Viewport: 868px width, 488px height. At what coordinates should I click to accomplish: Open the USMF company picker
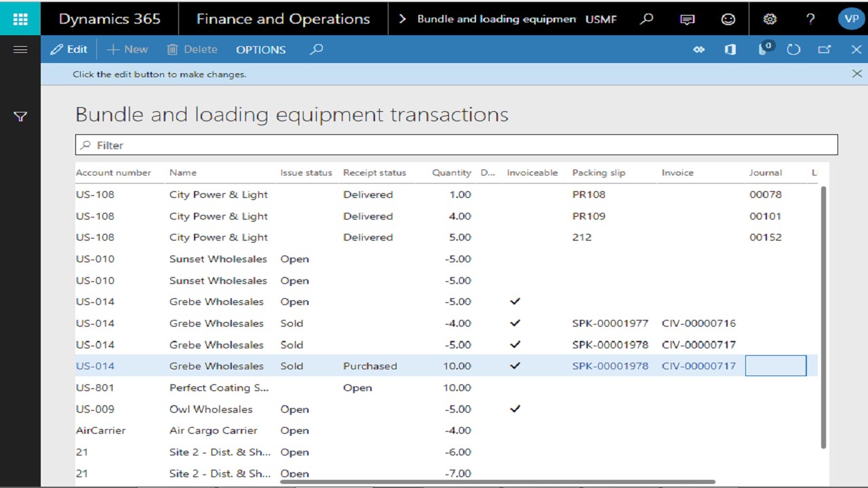tap(602, 18)
